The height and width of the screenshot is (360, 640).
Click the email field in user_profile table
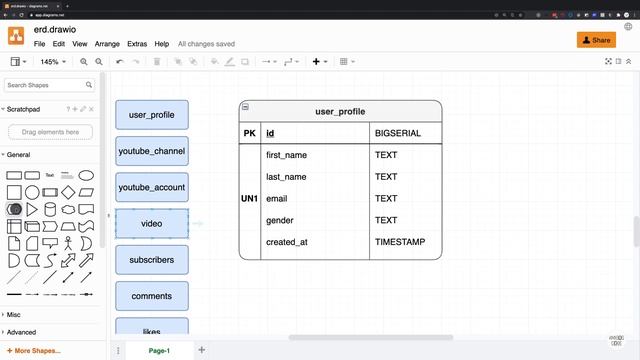276,198
